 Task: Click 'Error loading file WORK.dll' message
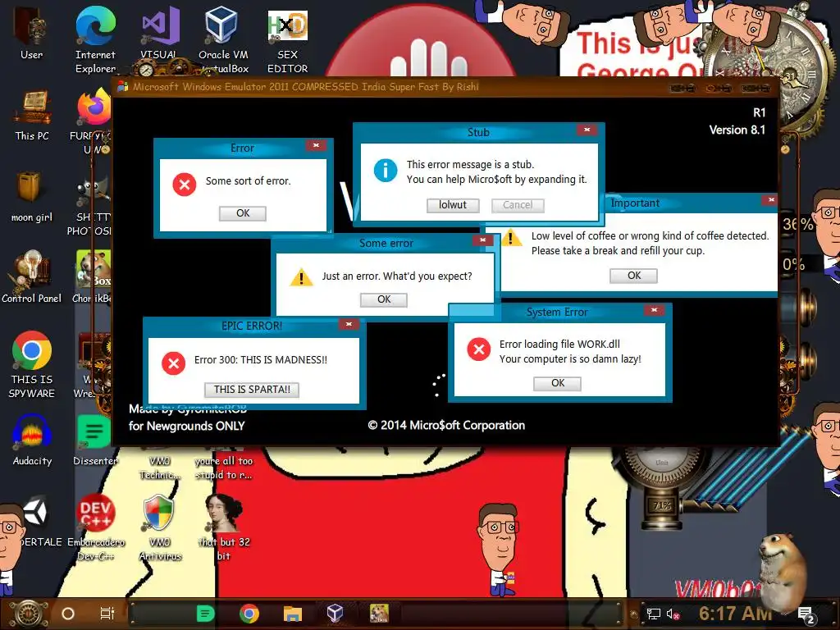tap(559, 344)
